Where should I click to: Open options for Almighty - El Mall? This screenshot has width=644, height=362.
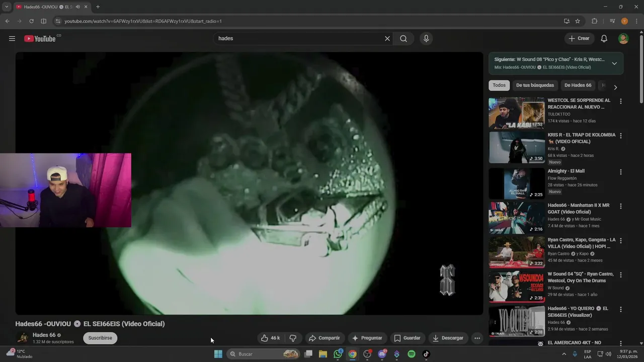coord(620,172)
